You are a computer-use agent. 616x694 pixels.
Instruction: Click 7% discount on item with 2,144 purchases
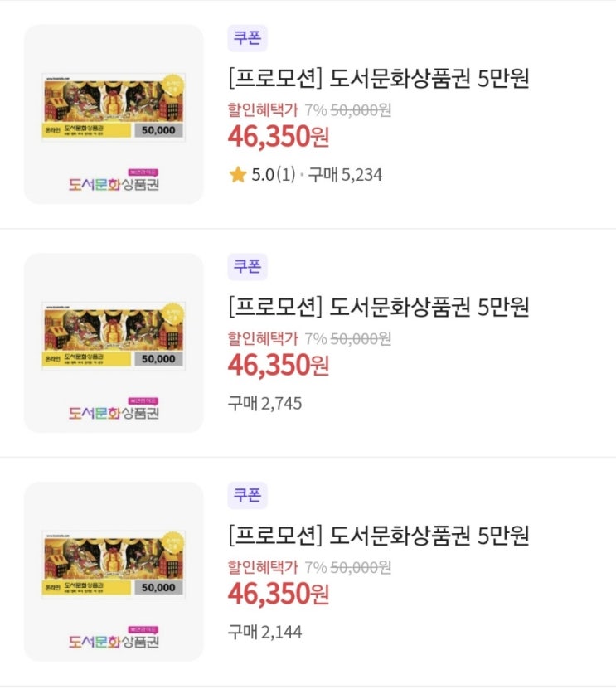click(315, 567)
